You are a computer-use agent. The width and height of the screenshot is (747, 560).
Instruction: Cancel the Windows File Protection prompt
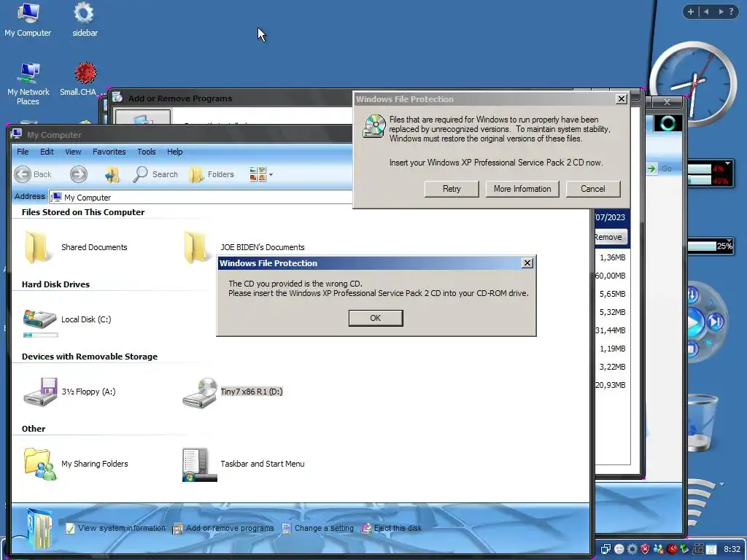[592, 189]
